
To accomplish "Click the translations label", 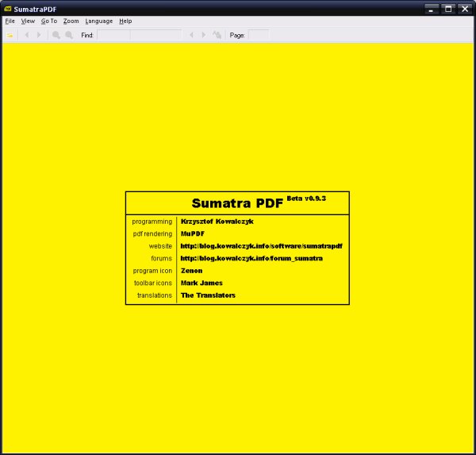I will (x=155, y=295).
